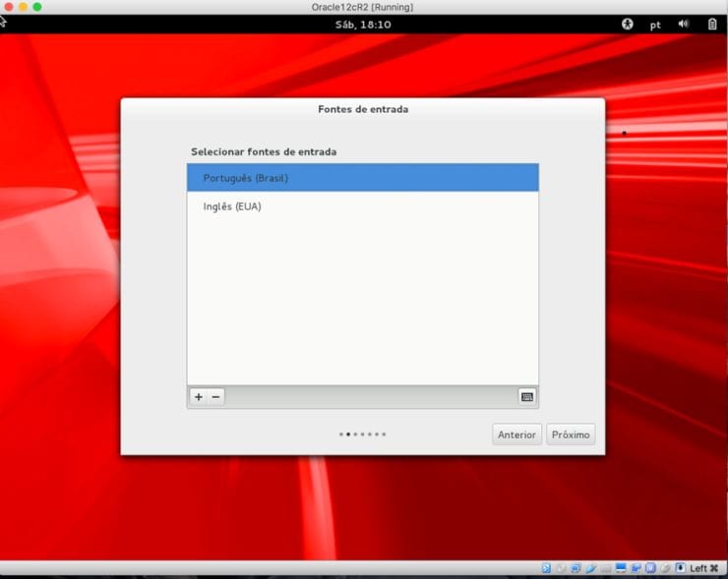This screenshot has width=728, height=579.
Task: Click VirtualBox virtualization 'V' status icon
Action: click(x=650, y=568)
